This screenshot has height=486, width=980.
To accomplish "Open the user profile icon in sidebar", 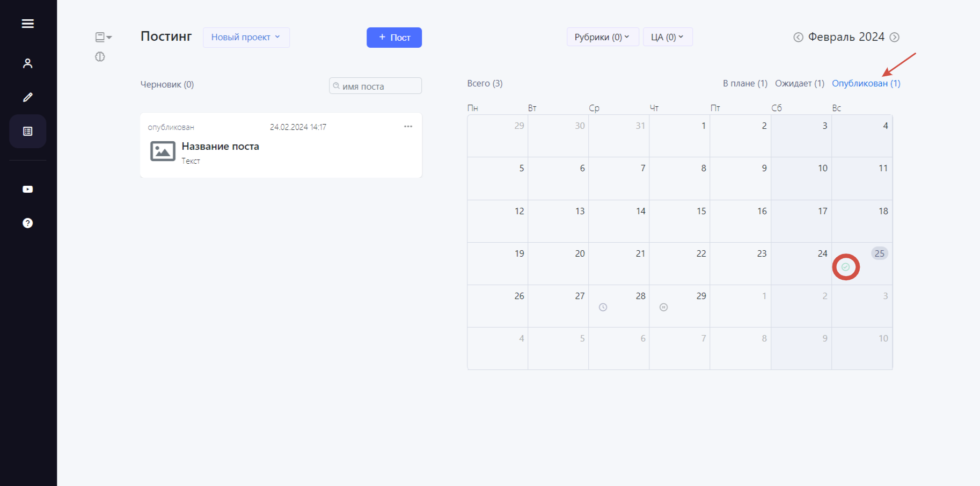I will tap(28, 63).
